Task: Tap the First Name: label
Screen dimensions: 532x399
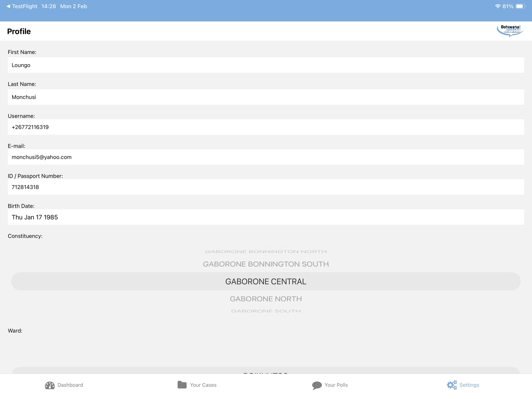Action: (22, 52)
